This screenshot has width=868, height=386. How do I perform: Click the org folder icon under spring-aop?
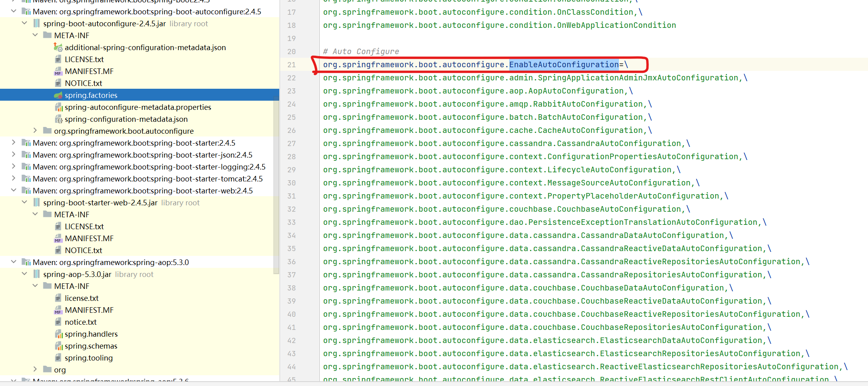(x=47, y=370)
